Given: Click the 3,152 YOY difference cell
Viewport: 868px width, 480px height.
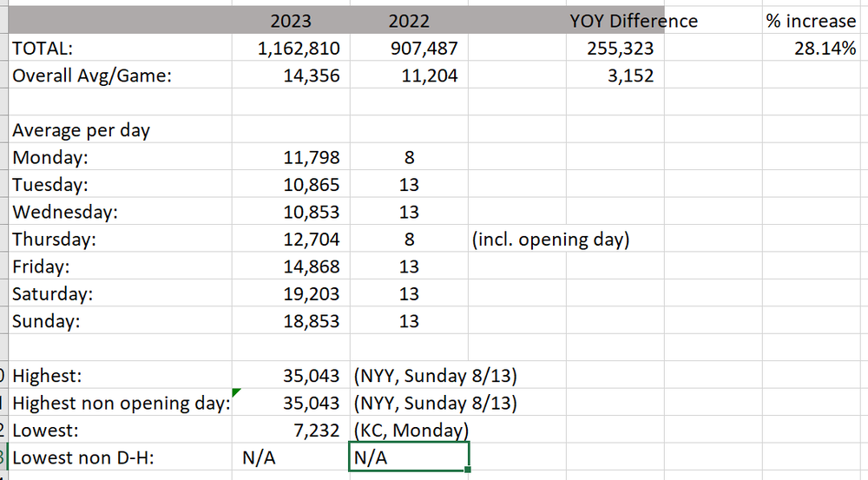Looking at the screenshot, I should 615,75.
